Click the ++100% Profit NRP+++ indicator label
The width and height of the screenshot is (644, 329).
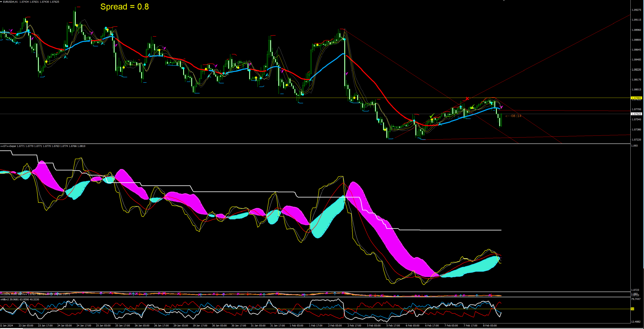click(14, 294)
